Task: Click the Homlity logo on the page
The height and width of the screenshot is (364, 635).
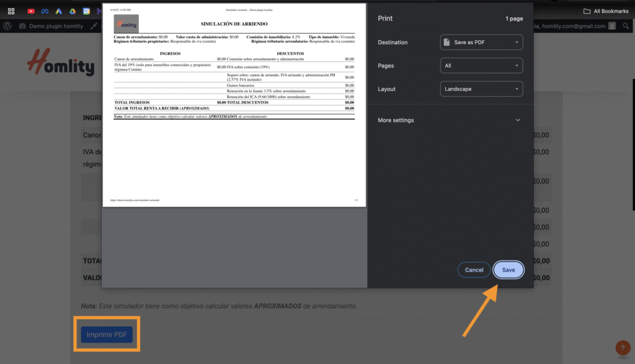Action: pos(61,62)
